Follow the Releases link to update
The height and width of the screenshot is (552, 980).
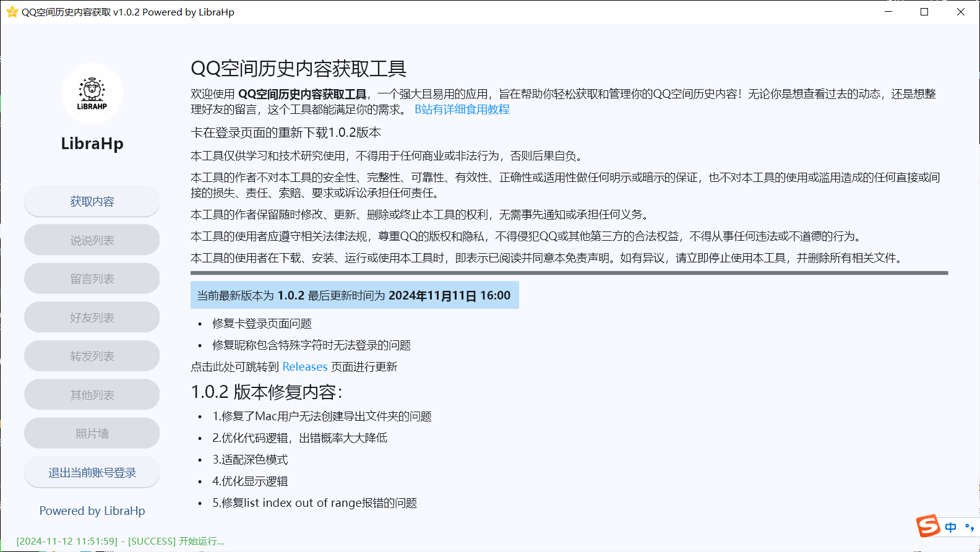point(304,367)
